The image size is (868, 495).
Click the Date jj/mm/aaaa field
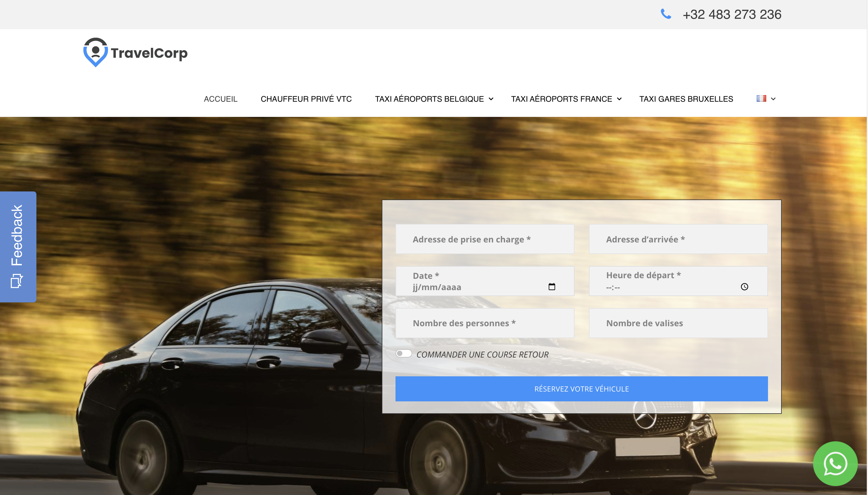click(485, 281)
